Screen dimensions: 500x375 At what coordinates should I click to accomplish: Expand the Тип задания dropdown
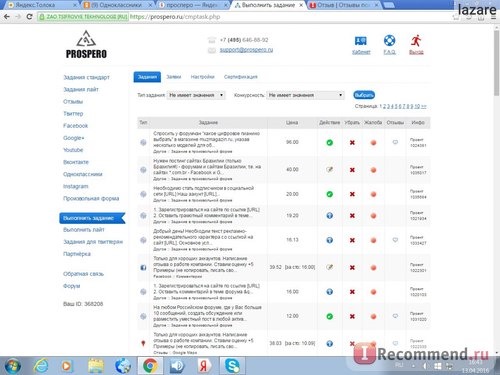[196, 95]
